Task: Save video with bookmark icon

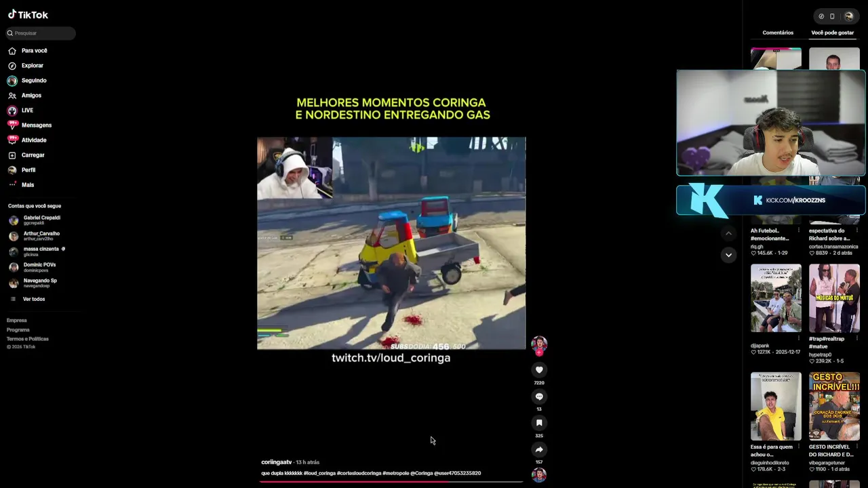Action: tap(539, 423)
